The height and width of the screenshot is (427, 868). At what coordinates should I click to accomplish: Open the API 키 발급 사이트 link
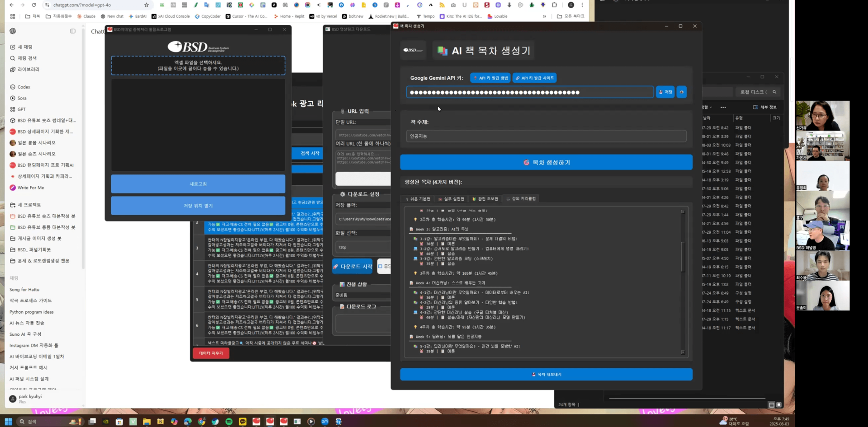coord(535,78)
